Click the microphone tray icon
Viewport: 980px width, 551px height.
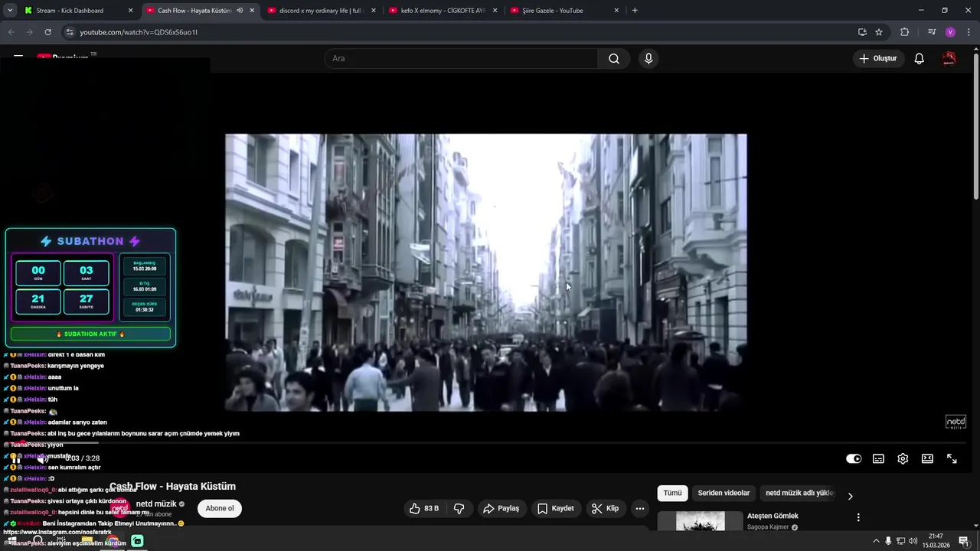[888, 541]
